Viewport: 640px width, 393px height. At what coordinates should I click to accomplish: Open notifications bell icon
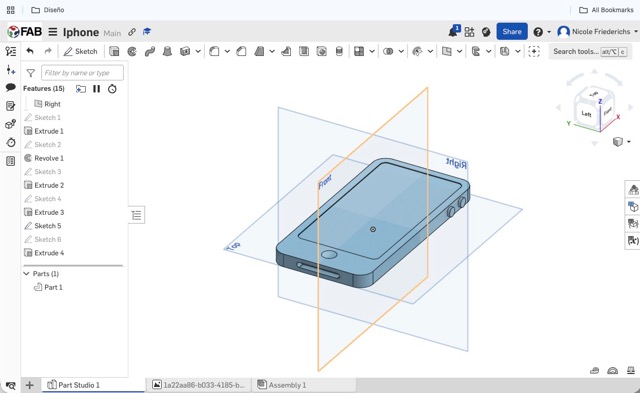coord(453,31)
